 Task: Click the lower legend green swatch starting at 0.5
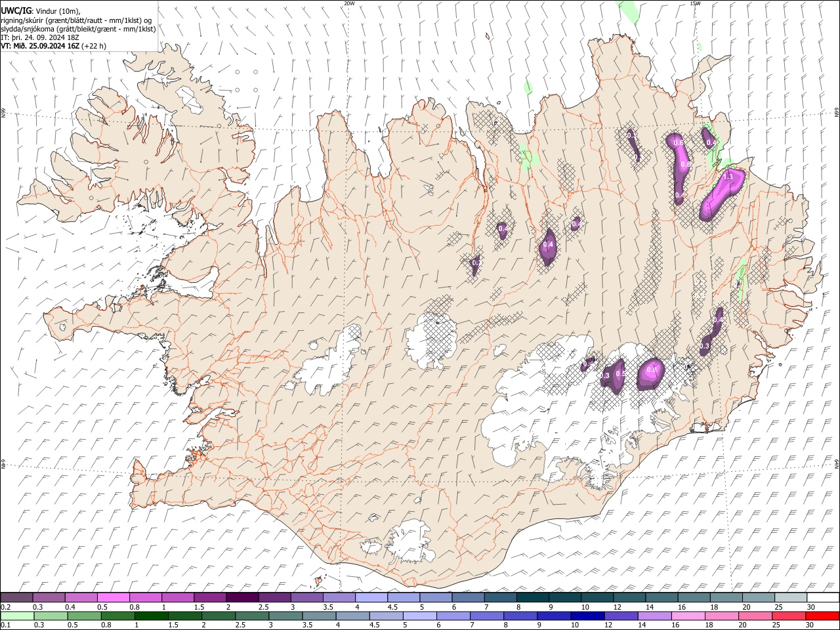[x=85, y=616]
